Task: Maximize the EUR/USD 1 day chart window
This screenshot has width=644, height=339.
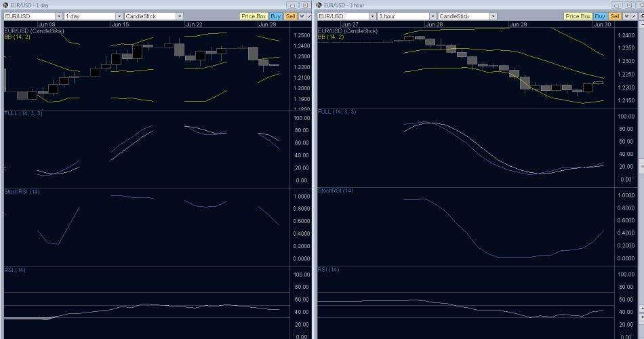Action: coord(305,5)
